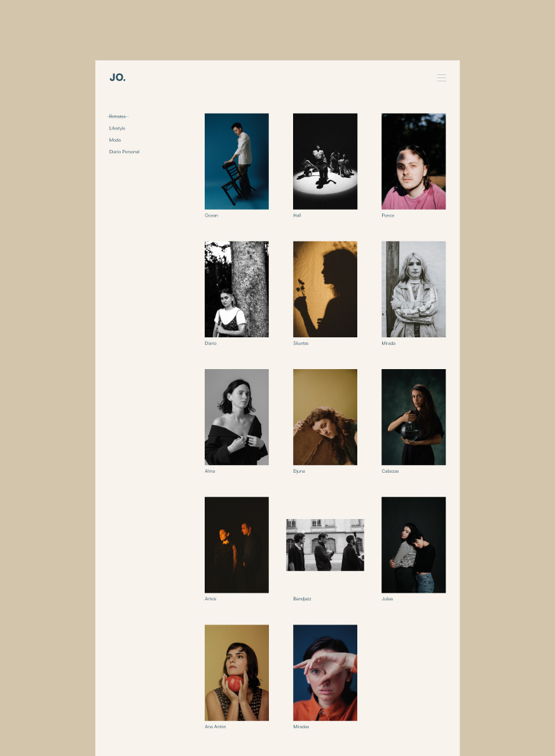View the Arteis dark couple photo
This screenshot has width=555, height=756.
pos(236,545)
